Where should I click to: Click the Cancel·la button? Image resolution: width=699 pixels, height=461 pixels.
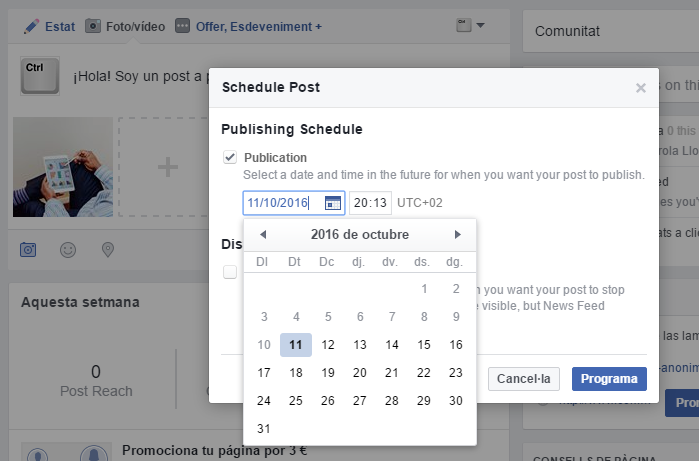click(523, 379)
